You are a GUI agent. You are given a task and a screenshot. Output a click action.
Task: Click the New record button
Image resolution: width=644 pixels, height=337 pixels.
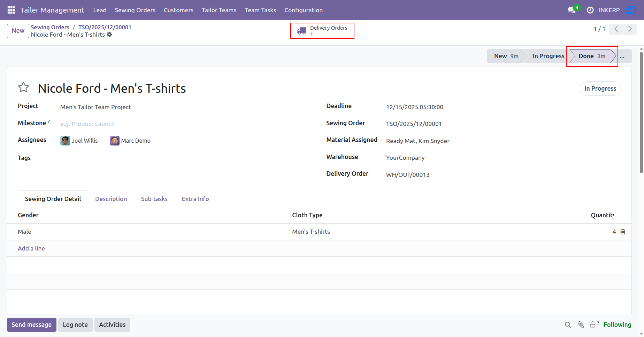[18, 31]
